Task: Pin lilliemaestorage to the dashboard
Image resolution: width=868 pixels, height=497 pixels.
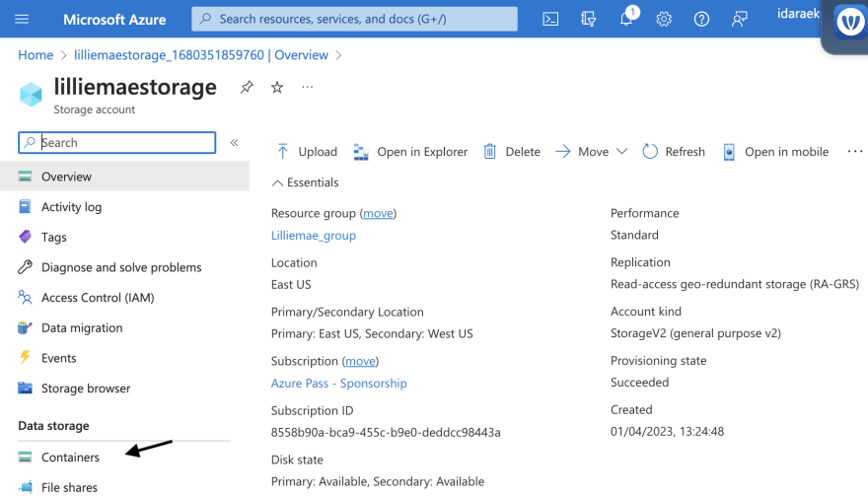Action: pos(247,88)
